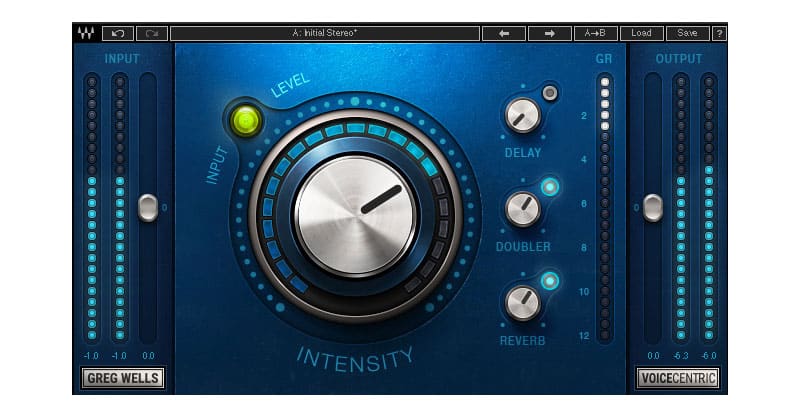The width and height of the screenshot is (800, 417).
Task: Click the input fader value 0.0
Action: coord(148,356)
